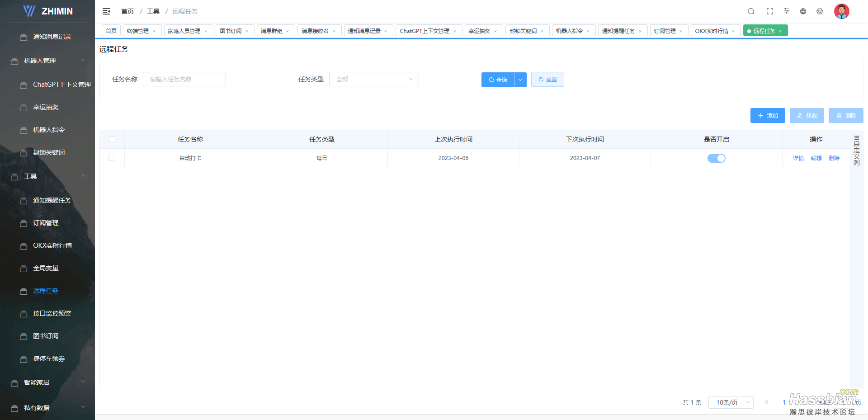Focus the 任务名称 input field
The image size is (868, 420).
tap(184, 79)
